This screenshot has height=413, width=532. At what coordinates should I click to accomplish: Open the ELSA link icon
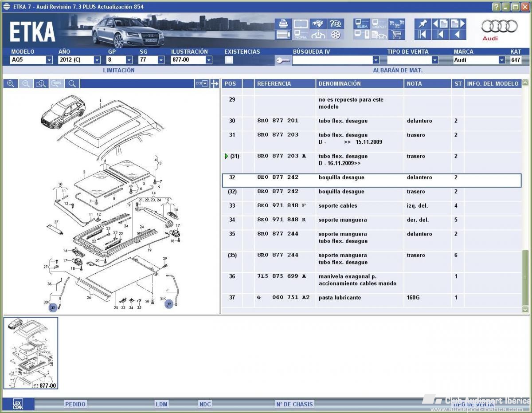362,24
